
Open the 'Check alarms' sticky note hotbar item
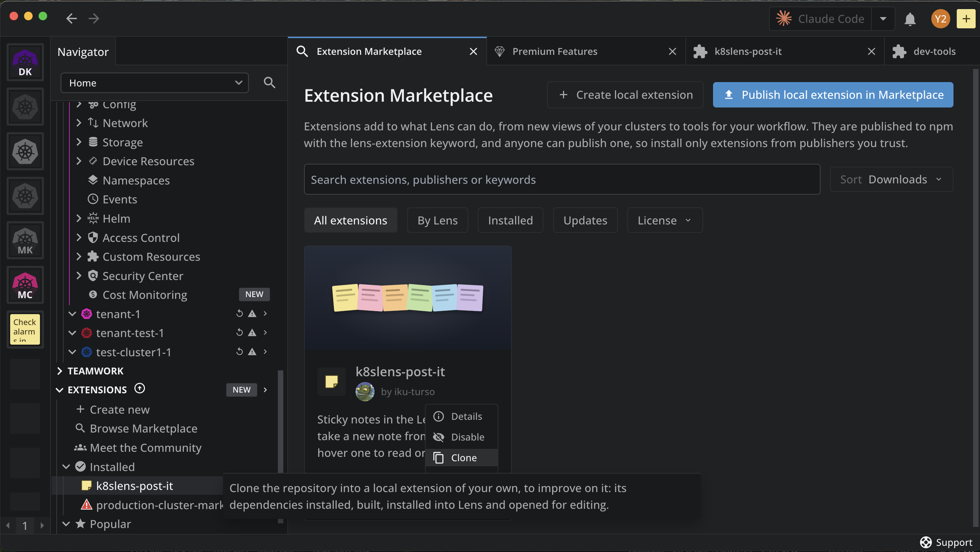(25, 330)
